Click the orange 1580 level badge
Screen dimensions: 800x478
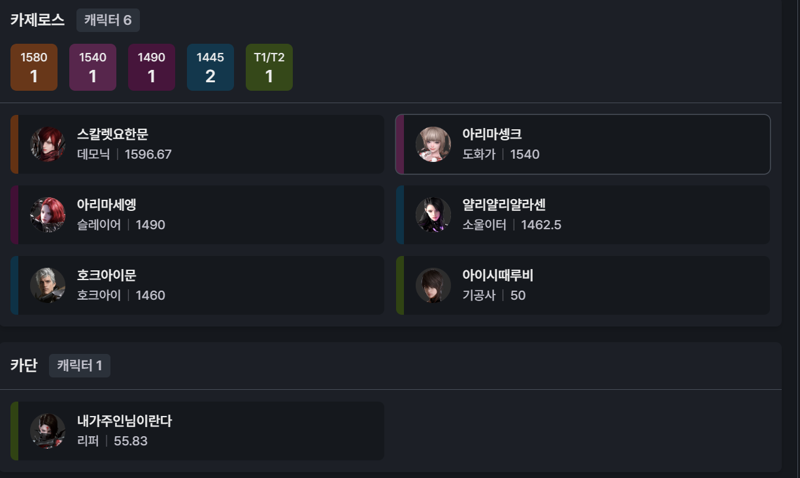point(34,67)
